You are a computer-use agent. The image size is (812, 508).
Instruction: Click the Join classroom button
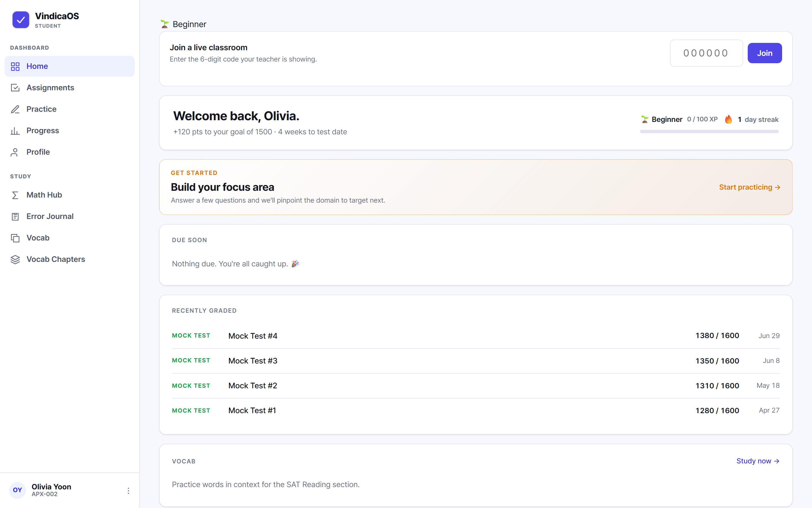pyautogui.click(x=764, y=53)
